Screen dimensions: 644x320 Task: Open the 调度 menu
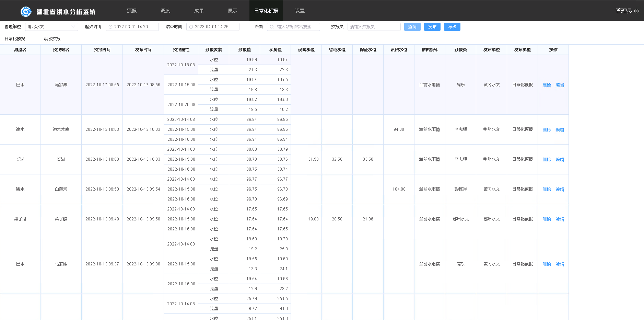[x=165, y=11]
